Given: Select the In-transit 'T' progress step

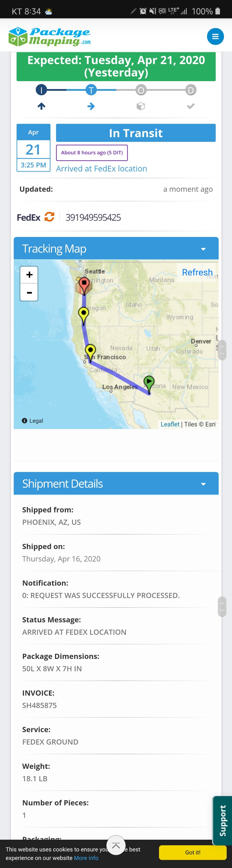Looking at the screenshot, I should coord(91,90).
